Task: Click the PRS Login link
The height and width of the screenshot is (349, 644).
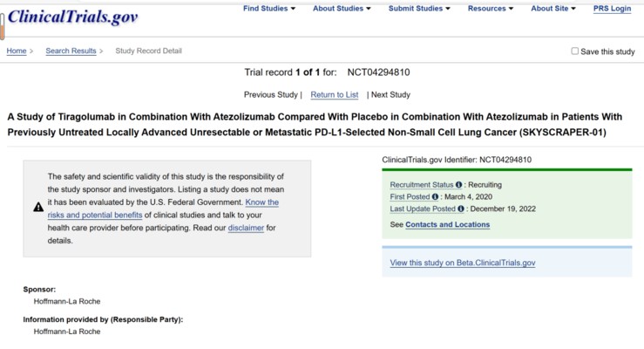Action: [x=612, y=9]
